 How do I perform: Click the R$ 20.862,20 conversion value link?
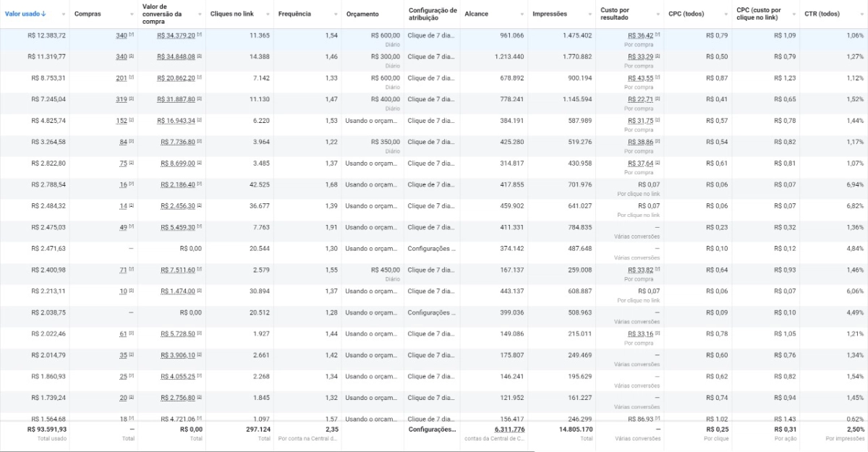pos(176,78)
